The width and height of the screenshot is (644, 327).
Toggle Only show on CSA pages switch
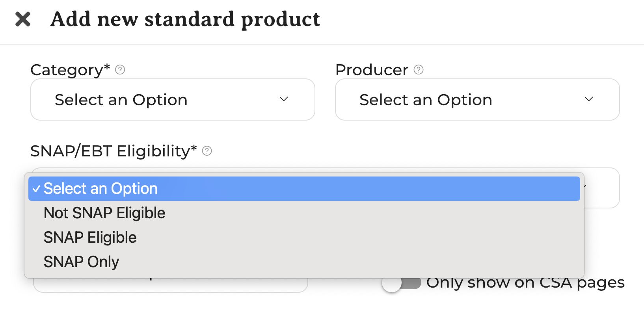(401, 283)
